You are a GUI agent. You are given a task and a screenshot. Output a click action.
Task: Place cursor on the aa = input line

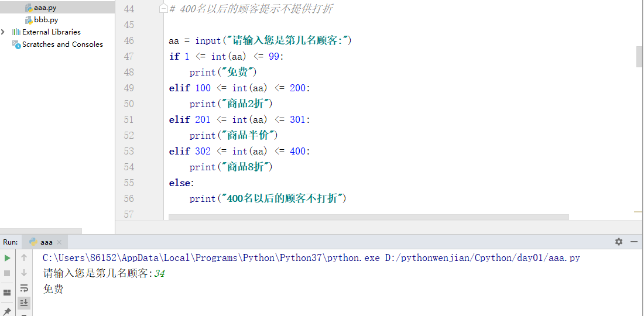pos(260,40)
